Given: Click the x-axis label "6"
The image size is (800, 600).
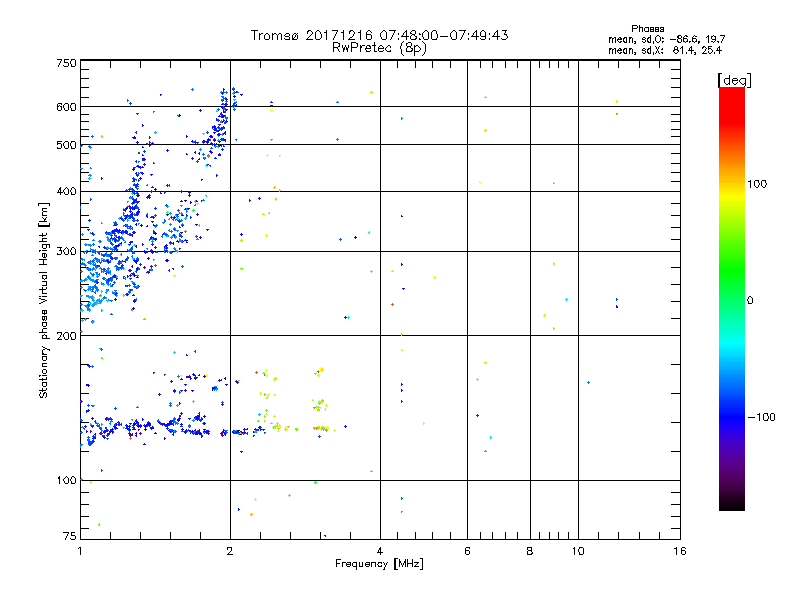Looking at the screenshot, I should (467, 551).
